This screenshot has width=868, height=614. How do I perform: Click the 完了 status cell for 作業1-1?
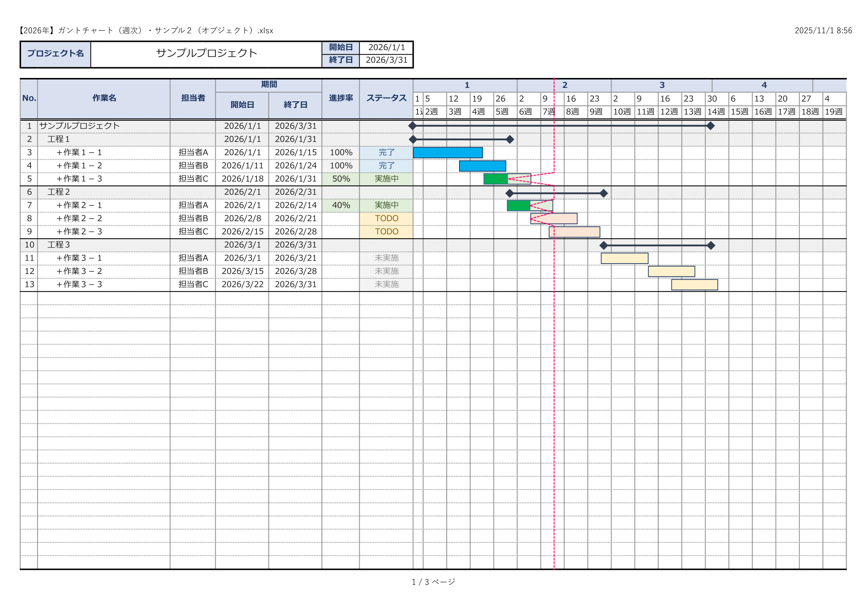pos(386,152)
